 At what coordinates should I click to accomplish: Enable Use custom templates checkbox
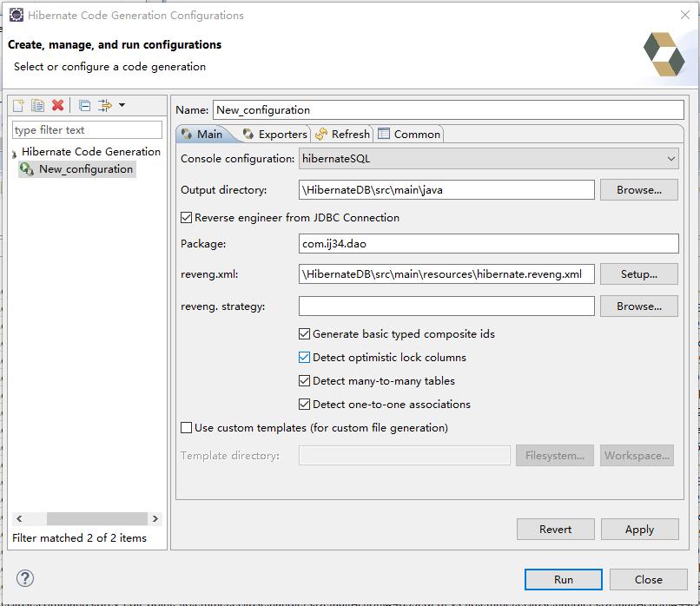186,427
